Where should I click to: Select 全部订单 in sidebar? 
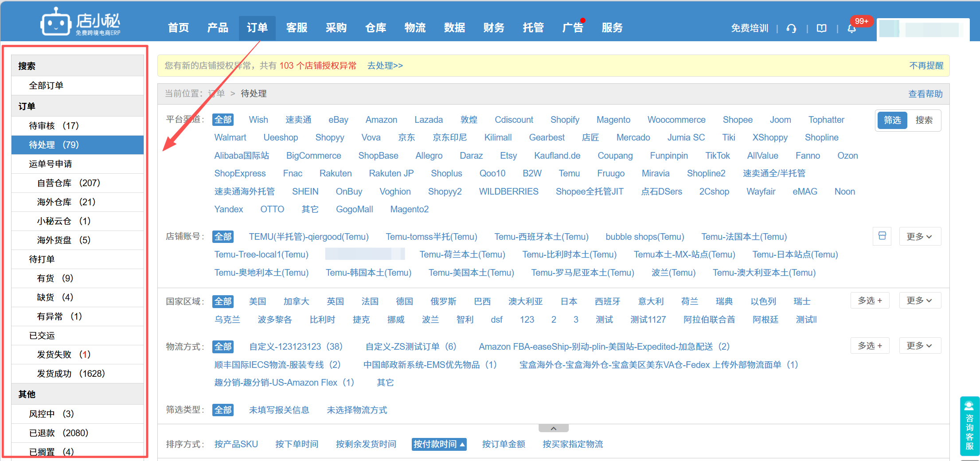click(x=78, y=86)
